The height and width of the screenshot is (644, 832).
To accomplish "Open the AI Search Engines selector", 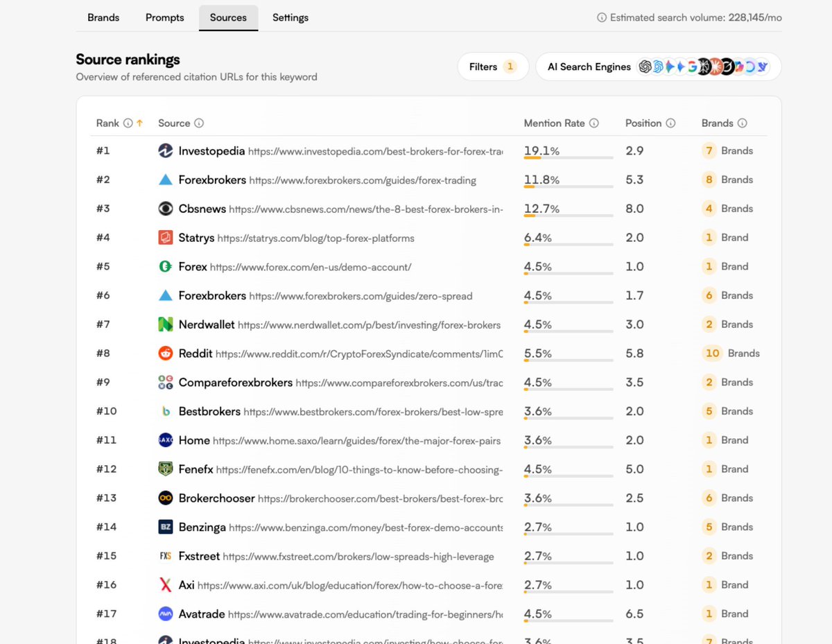I will tap(659, 67).
